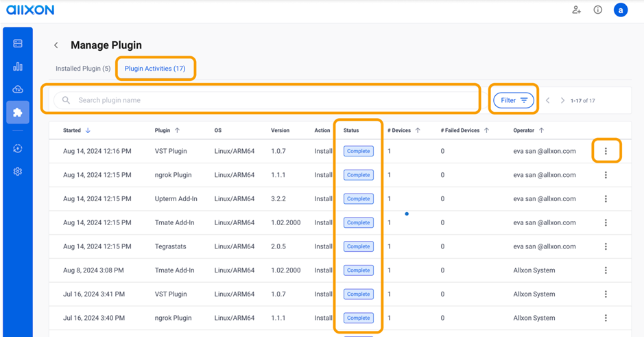Image resolution: width=644 pixels, height=337 pixels.
Task: Open the settings gear in sidebar
Action: [x=18, y=172]
